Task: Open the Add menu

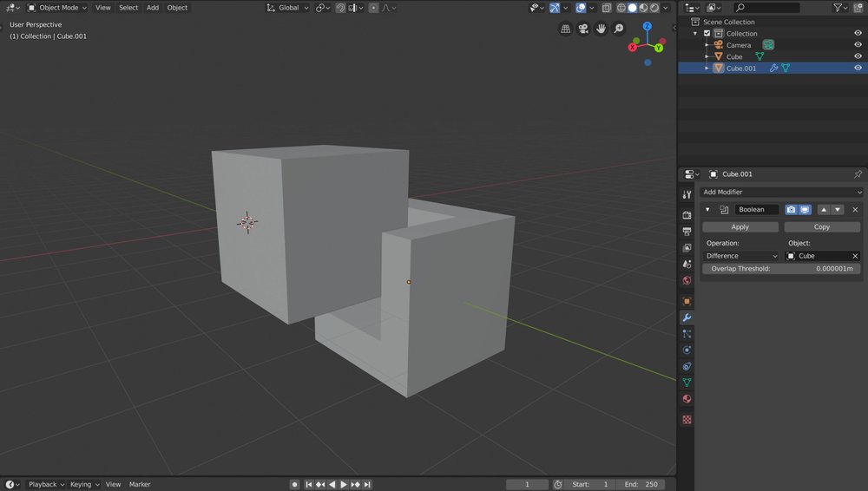Action: tap(153, 8)
